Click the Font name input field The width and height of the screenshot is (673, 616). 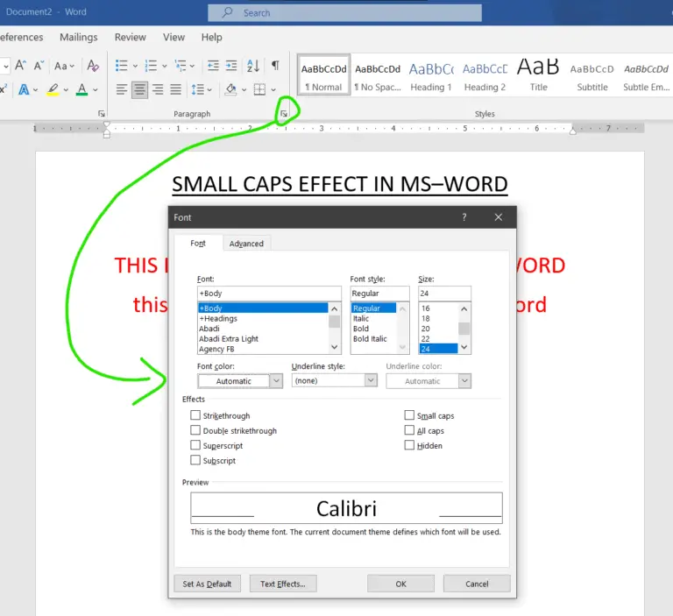point(269,294)
